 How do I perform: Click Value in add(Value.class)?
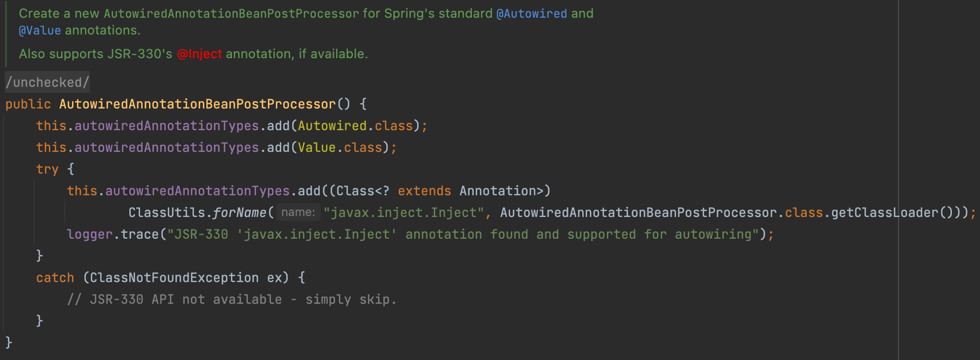(317, 147)
